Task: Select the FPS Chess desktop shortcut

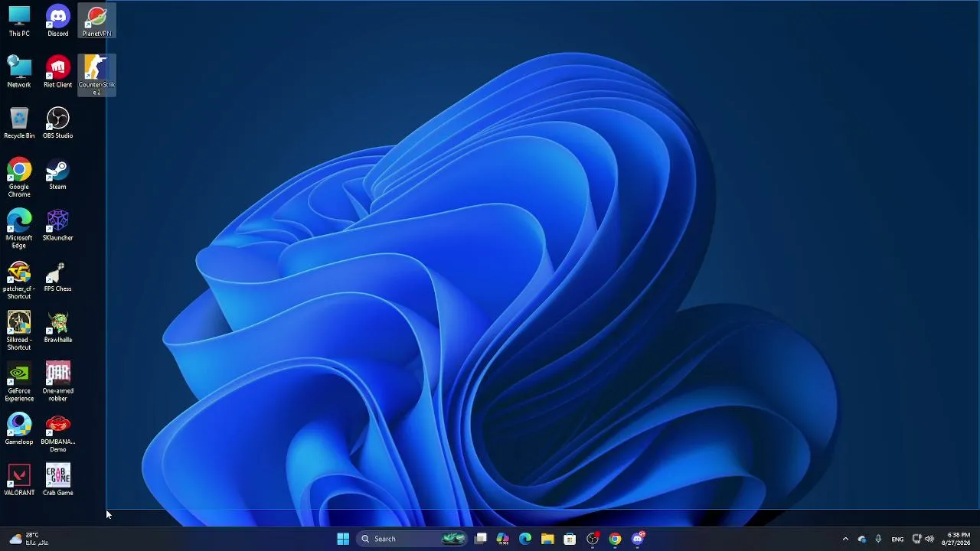Action: [57, 277]
